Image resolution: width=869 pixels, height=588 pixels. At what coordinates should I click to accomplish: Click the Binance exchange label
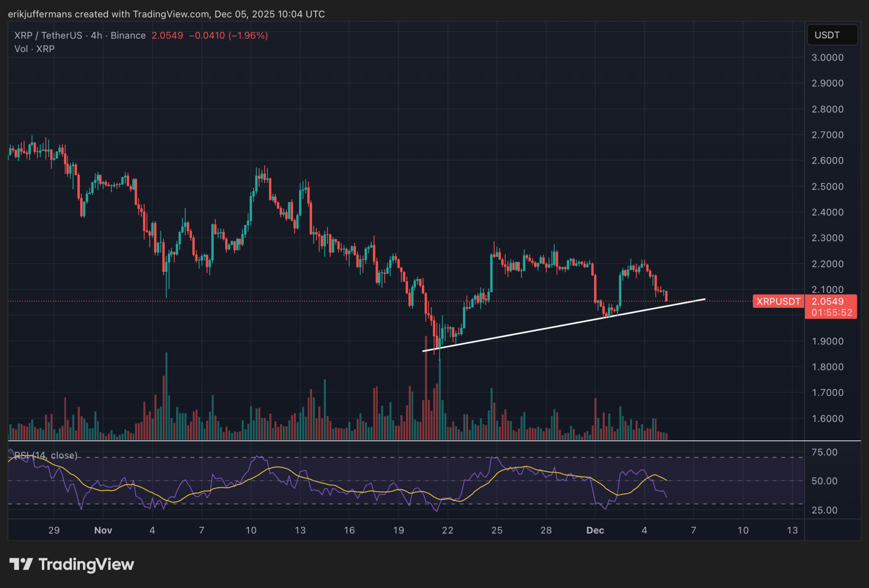click(x=128, y=36)
